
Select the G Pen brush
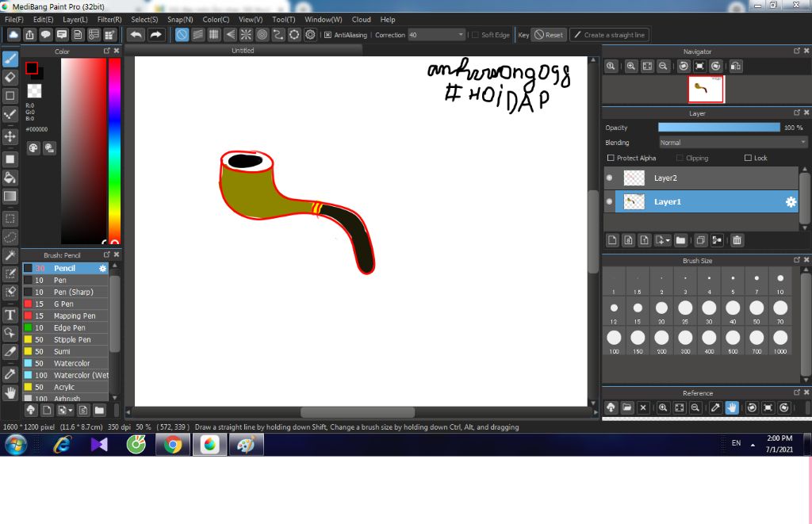coord(66,304)
